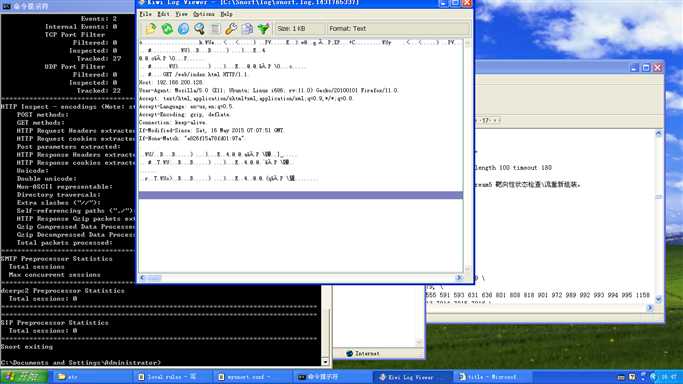Click the SMTP Preprocessor Statistics line
Viewport: 683px width, 384px height.
pos(57,259)
